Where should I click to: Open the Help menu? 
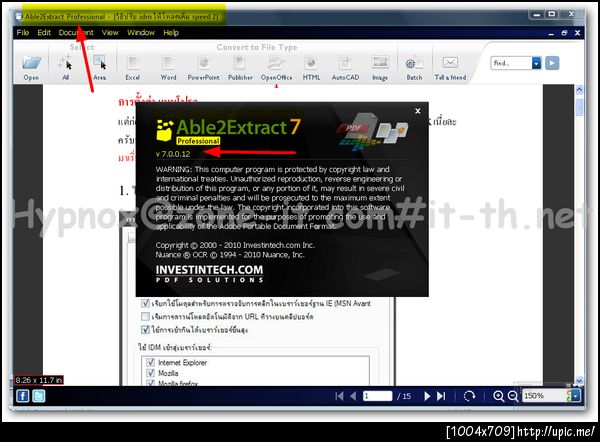pos(171,33)
